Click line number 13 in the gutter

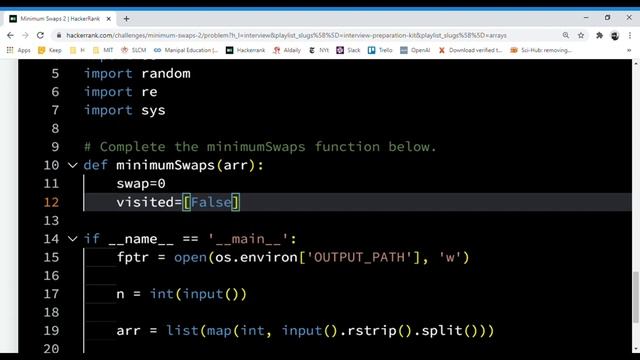(x=51, y=220)
